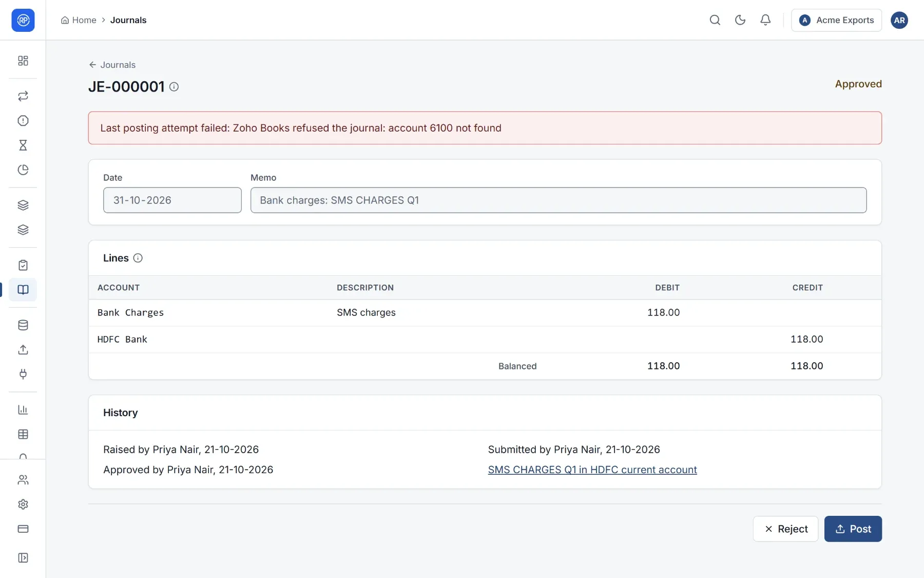
Task: Click the Memo input field
Action: pos(559,200)
